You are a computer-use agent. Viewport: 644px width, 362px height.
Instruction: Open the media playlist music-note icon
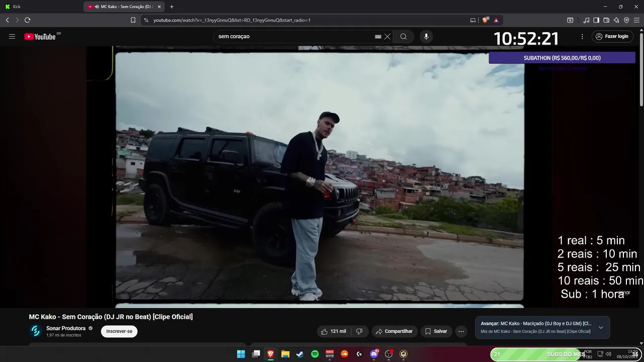[x=586, y=20]
